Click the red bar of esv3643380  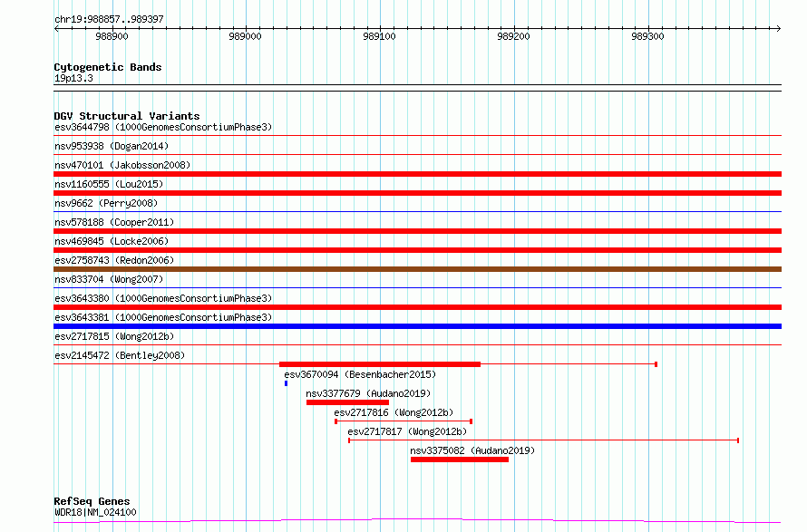pos(417,307)
